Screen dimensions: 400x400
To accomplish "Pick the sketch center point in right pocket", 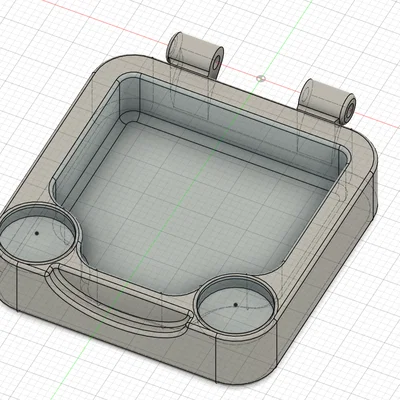I will coord(235,304).
